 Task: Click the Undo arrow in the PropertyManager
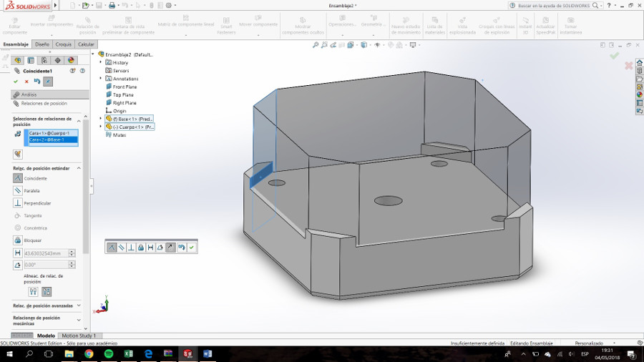coord(37,82)
